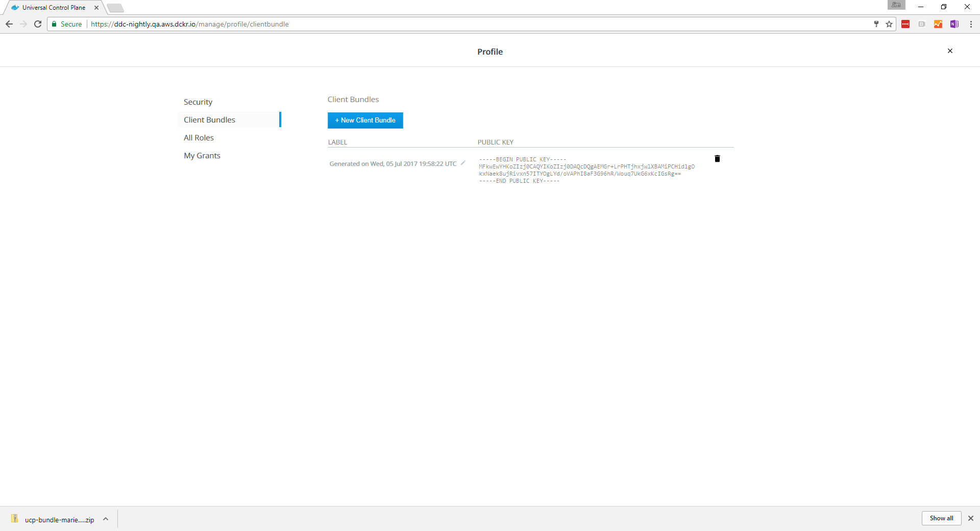Open the Security section
Viewport: 980px width, 531px height.
[198, 102]
